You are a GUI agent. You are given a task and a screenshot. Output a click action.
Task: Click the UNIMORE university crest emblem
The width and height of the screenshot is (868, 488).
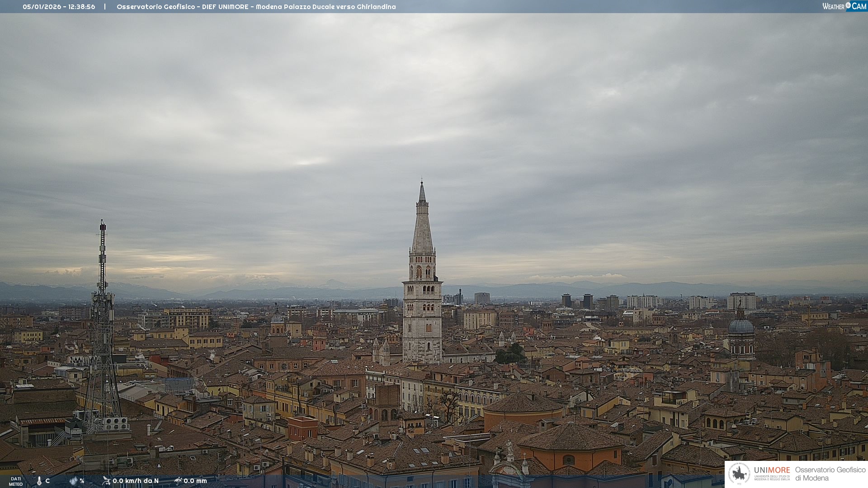pos(740,474)
